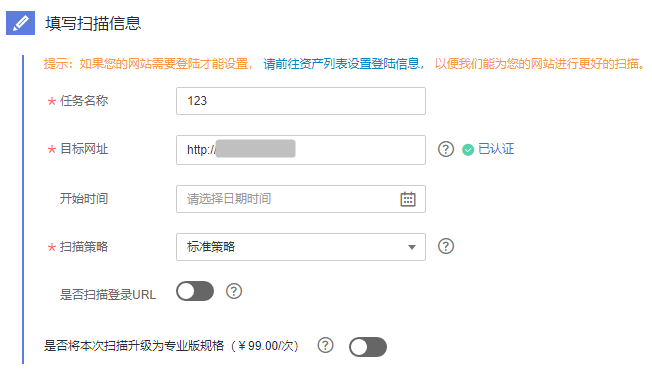Click the 是否将本次扫描升级为专业版规格 label text
The height and width of the screenshot is (377, 652).
(x=134, y=345)
